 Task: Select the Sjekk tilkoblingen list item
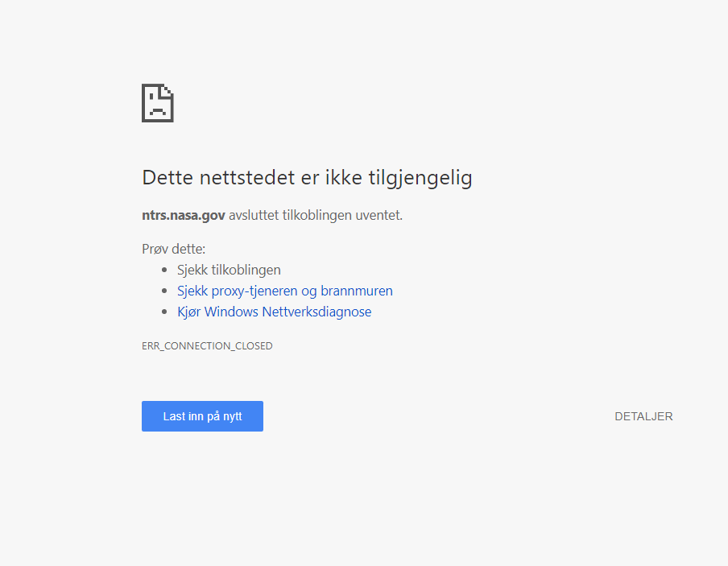[x=229, y=270]
